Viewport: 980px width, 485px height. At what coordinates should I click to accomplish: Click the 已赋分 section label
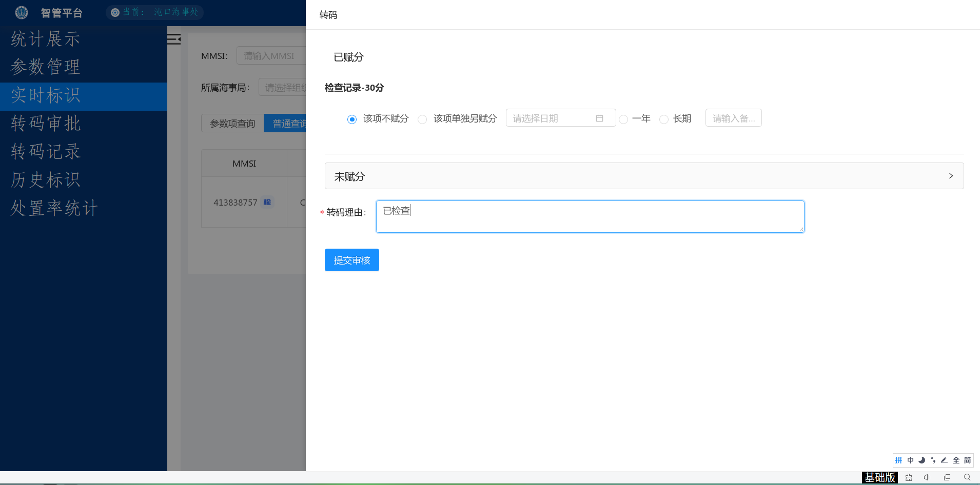348,57
